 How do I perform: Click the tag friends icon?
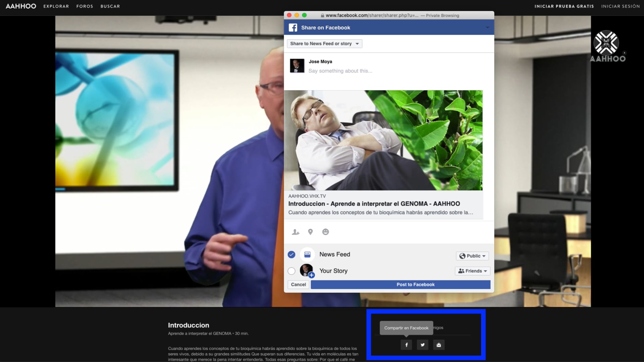point(295,232)
